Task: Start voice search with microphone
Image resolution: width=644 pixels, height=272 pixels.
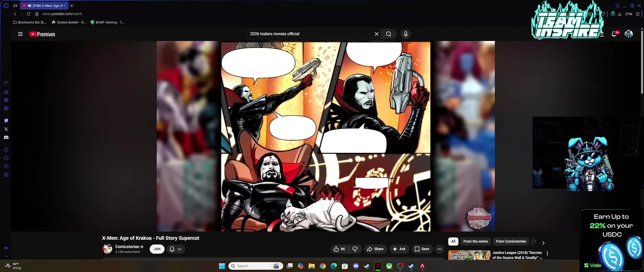Action: tap(405, 34)
